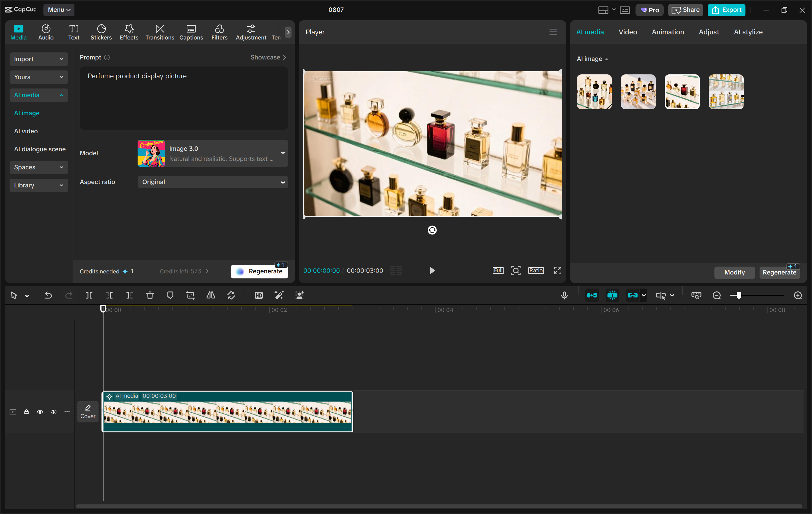Start a voiceover with the microphone icon

tap(564, 295)
